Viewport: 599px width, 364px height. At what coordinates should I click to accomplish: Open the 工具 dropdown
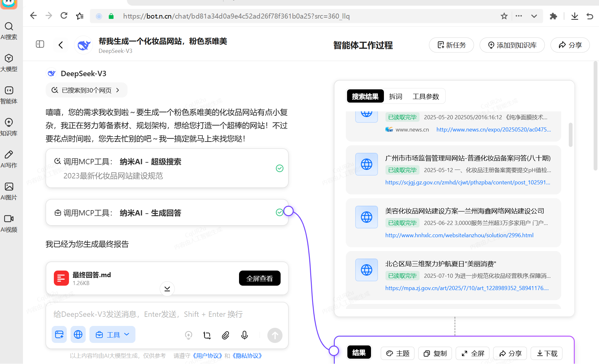112,334
